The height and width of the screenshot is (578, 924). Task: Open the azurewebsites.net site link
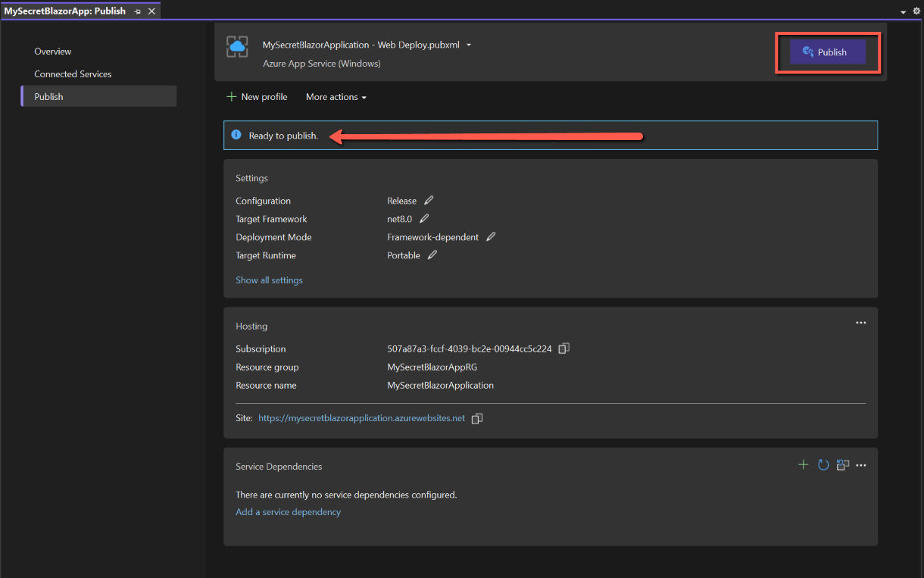coord(361,418)
